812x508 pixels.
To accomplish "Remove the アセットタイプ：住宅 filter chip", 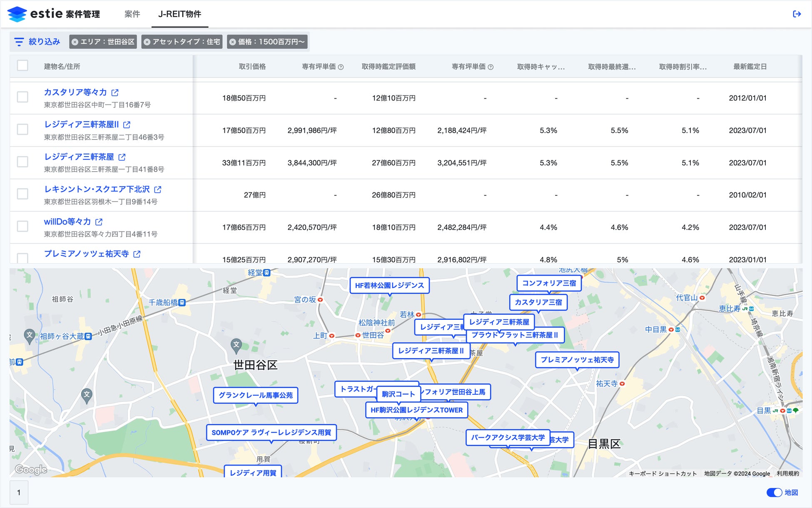I will [147, 42].
